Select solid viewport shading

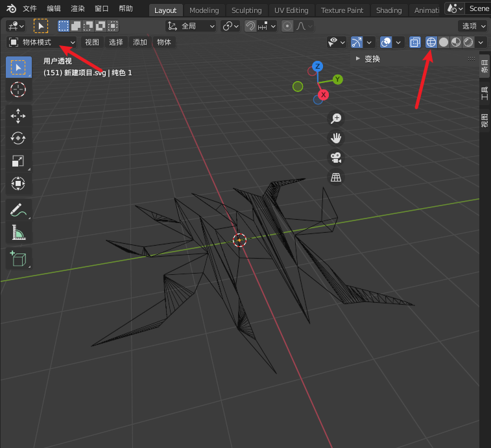[444, 42]
